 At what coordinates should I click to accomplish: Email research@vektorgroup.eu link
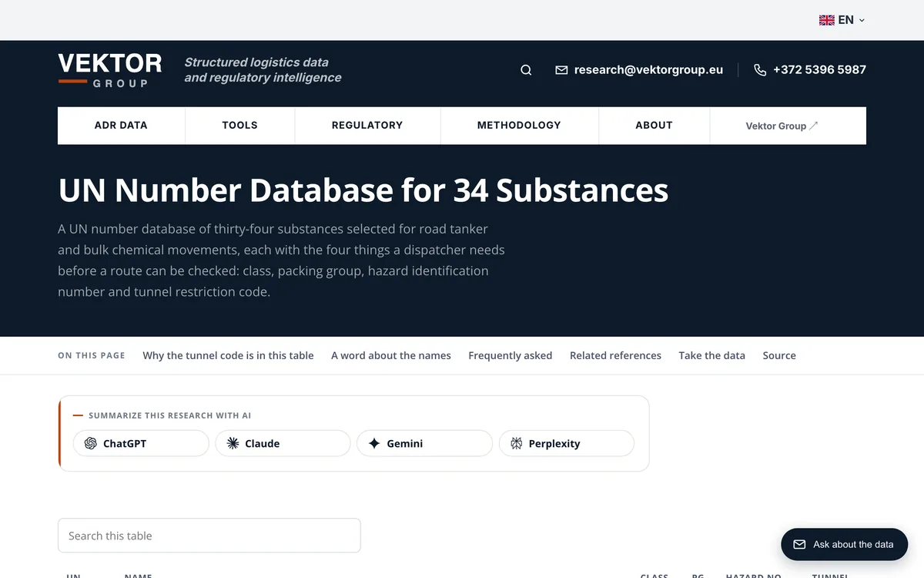pos(648,69)
